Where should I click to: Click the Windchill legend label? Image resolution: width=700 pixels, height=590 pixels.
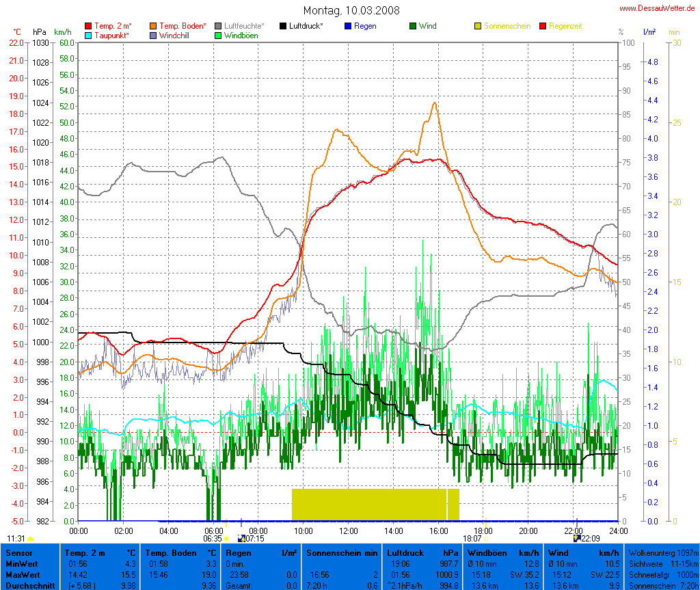175,35
